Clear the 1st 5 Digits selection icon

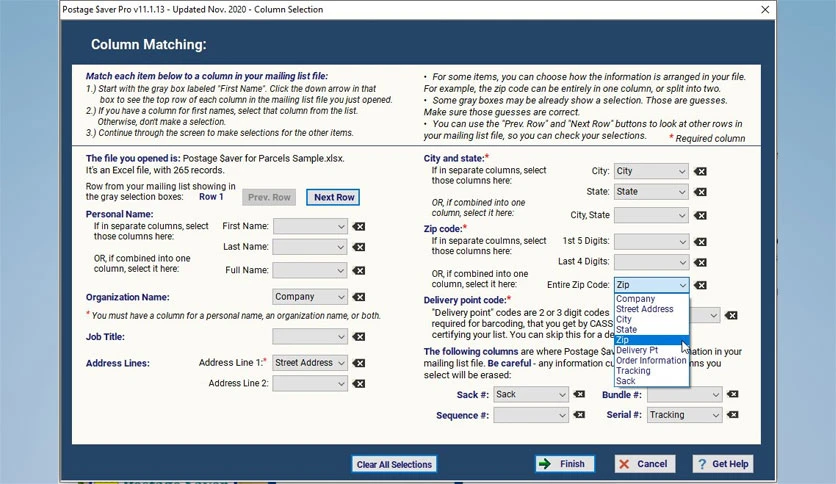click(700, 242)
